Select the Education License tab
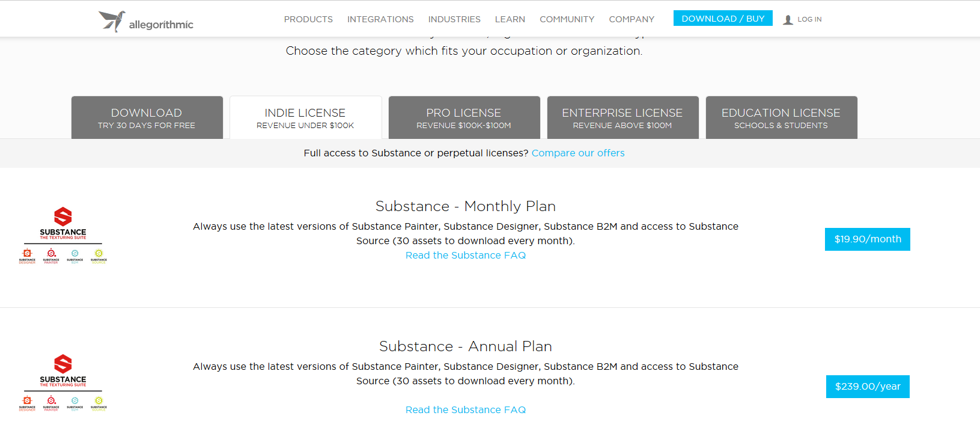This screenshot has height=448, width=980. click(781, 118)
